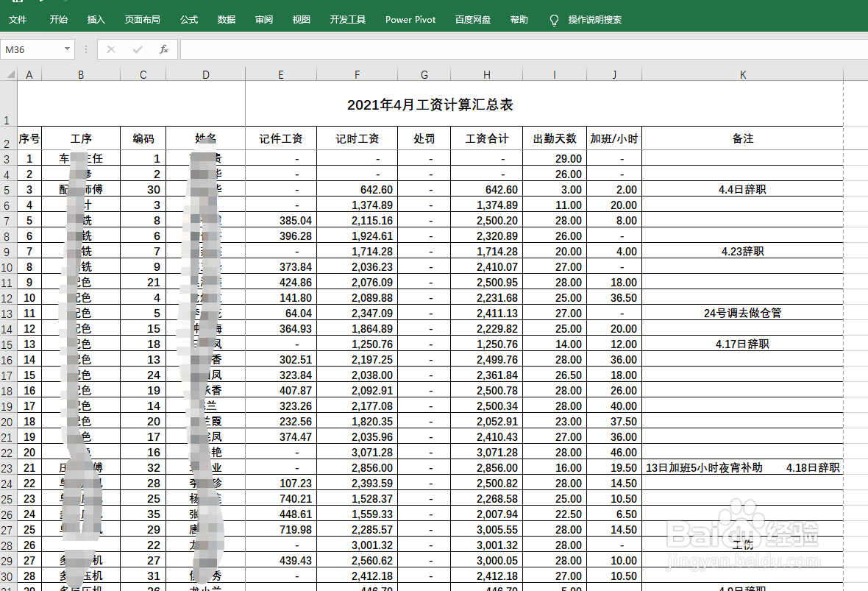Click the 操作说明搜索 search field

click(x=594, y=19)
